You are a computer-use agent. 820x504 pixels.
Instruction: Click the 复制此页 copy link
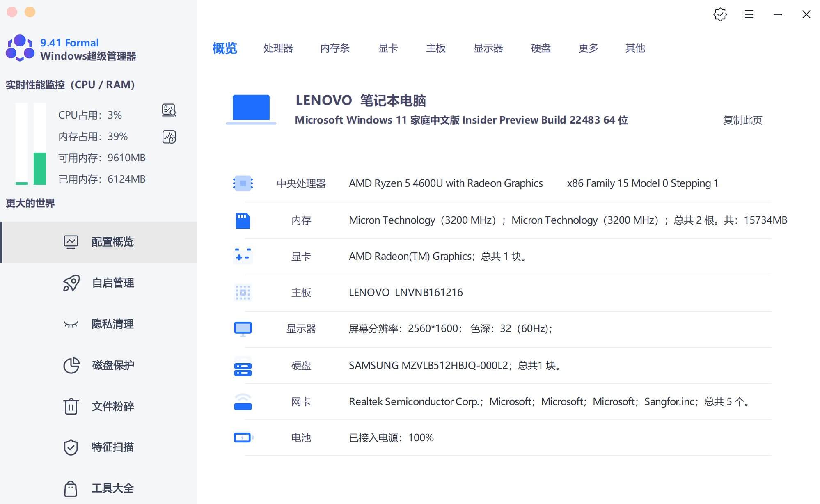742,120
